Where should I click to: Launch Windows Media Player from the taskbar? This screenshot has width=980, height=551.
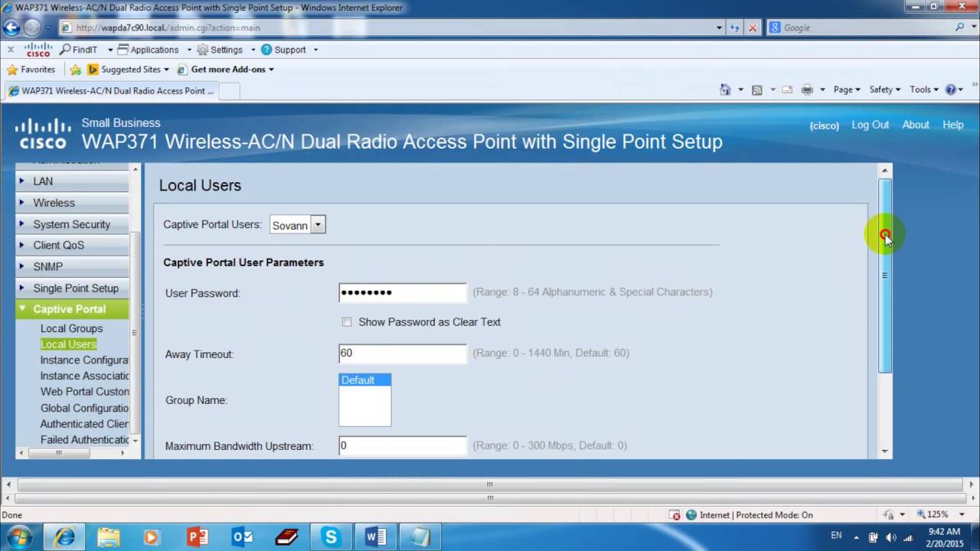click(x=152, y=537)
